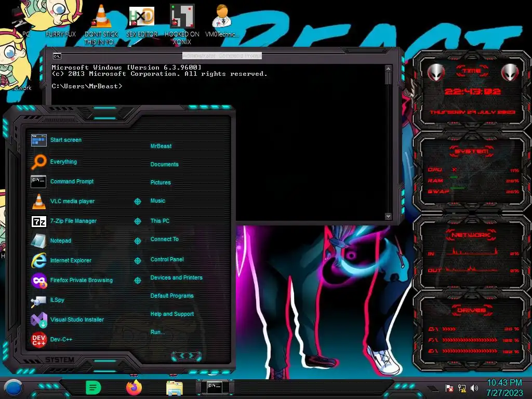This screenshot has width=532, height=399.
Task: Expand 7-Zip File Manager jump list arrow
Action: 137,221
